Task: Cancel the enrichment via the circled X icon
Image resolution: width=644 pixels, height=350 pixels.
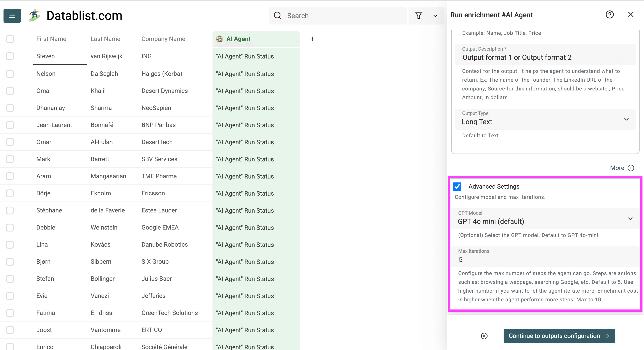Action: coord(485,336)
